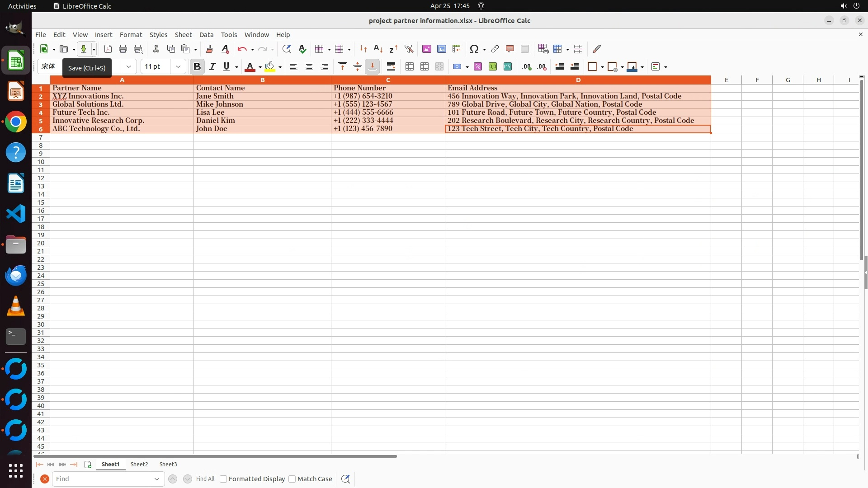868x488 pixels.
Task: Enable the Formatted Display checkbox
Action: point(223,479)
